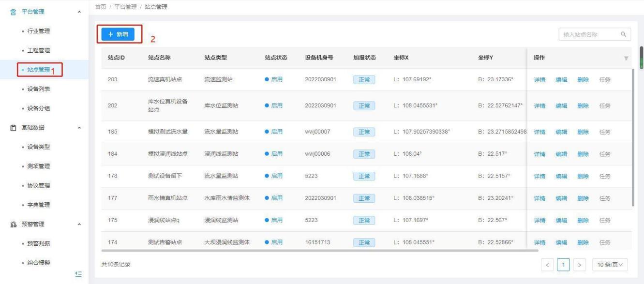Click 首页 in the breadcrumb

pyautogui.click(x=101, y=6)
